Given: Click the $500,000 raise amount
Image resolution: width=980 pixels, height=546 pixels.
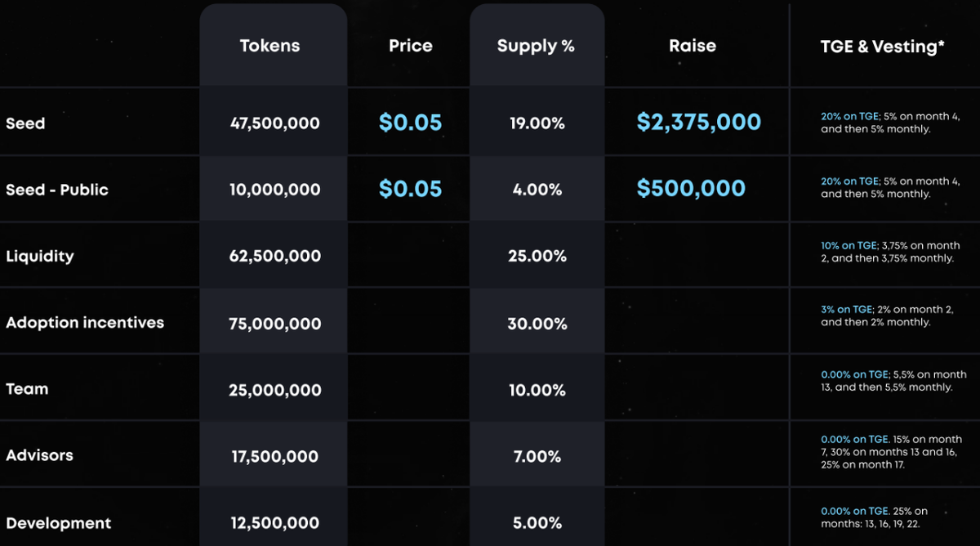Looking at the screenshot, I should pyautogui.click(x=691, y=189).
